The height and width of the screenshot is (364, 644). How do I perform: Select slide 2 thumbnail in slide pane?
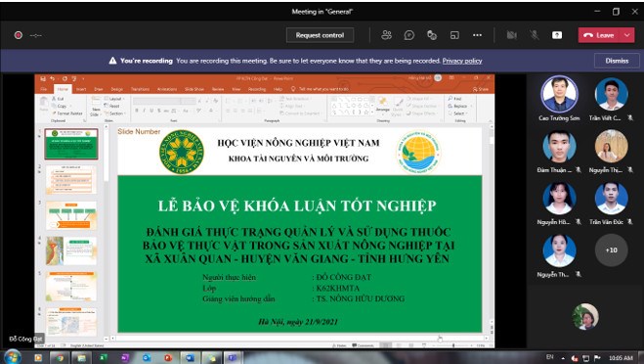point(71,180)
